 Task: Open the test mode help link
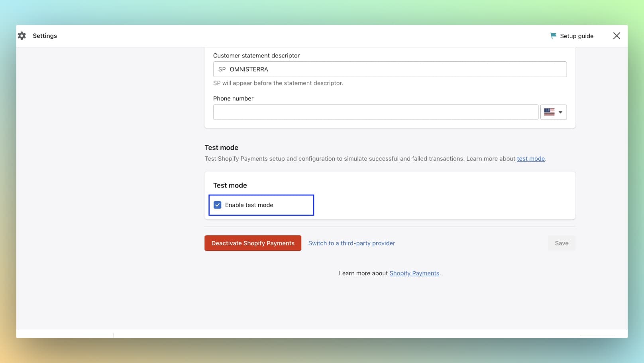click(530, 159)
